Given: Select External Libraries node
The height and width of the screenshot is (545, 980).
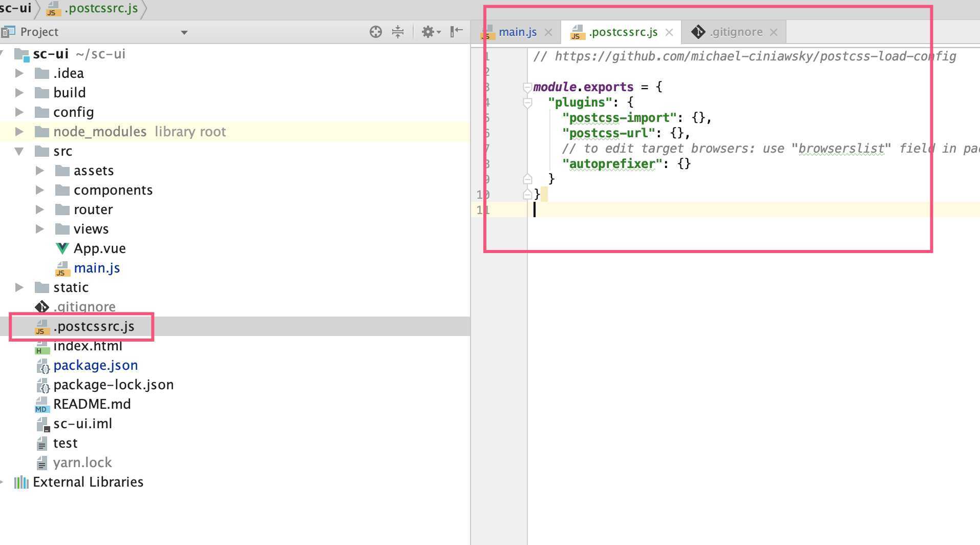Looking at the screenshot, I should [x=88, y=482].
